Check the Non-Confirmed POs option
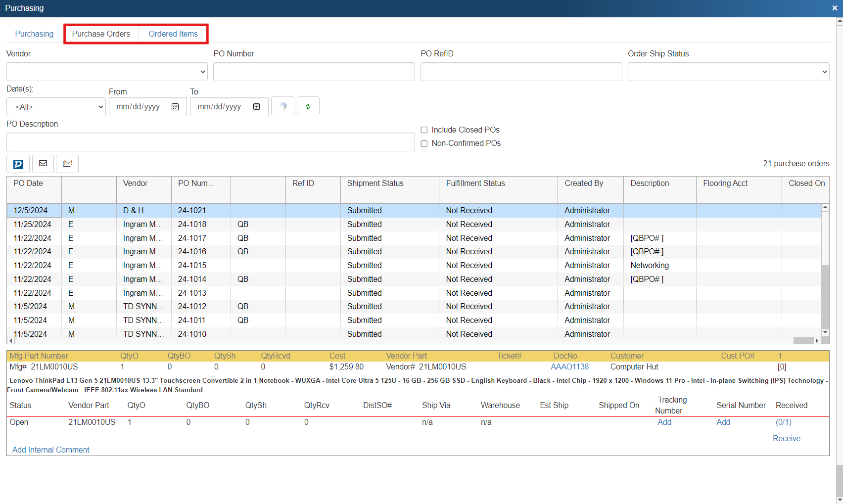 (424, 143)
